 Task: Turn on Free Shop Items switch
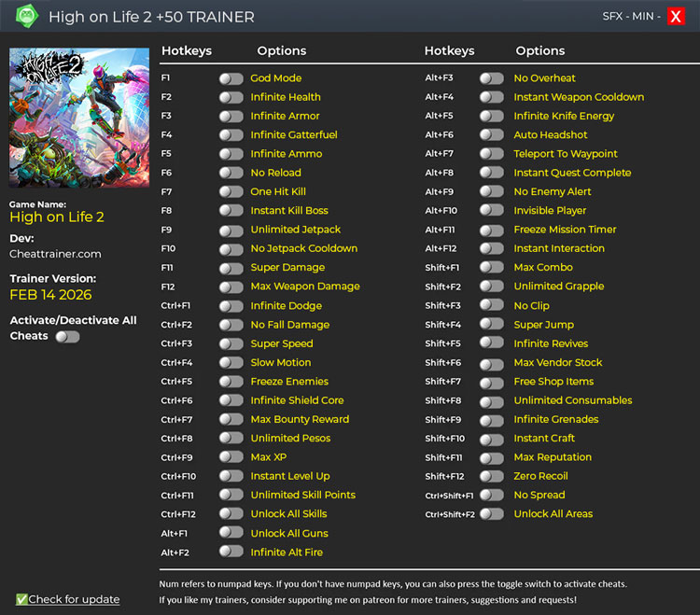491,382
